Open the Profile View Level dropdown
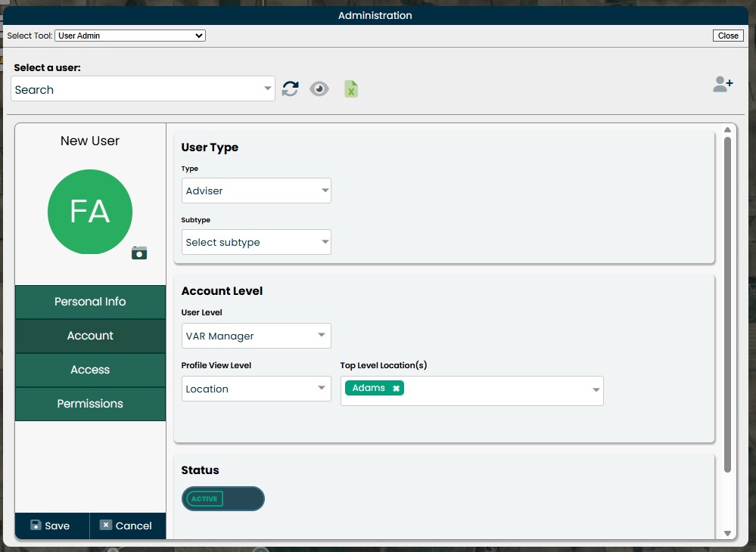 point(256,389)
